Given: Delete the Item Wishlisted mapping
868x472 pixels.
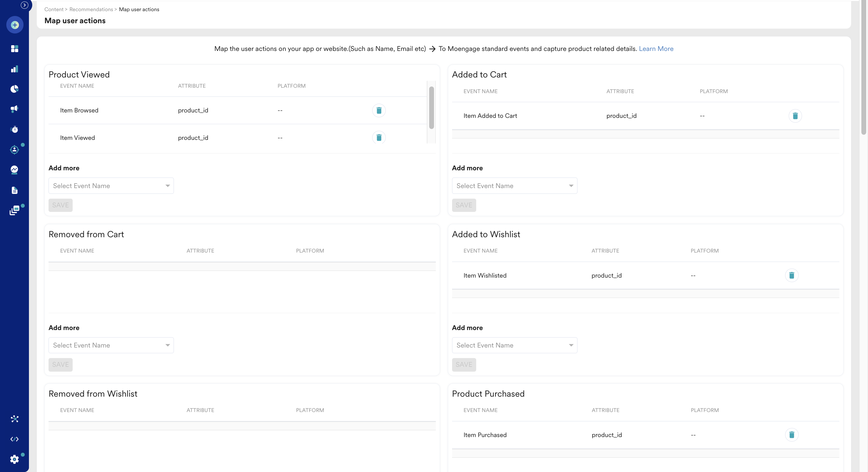Looking at the screenshot, I should pyautogui.click(x=791, y=275).
